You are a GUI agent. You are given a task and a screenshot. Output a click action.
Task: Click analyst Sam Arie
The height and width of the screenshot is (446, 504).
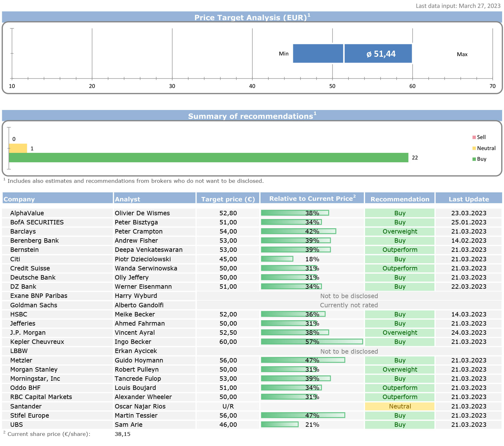pyautogui.click(x=129, y=425)
